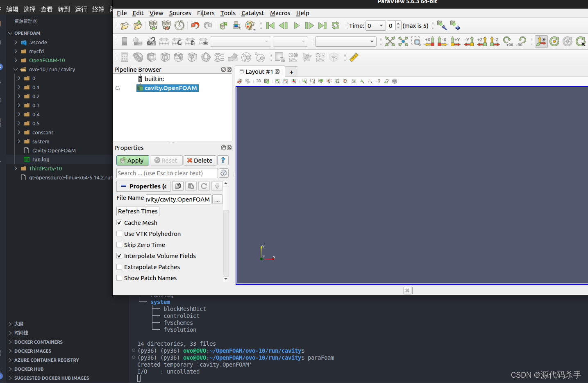Click the Save Data icon
The image size is (588, 383).
click(138, 26)
